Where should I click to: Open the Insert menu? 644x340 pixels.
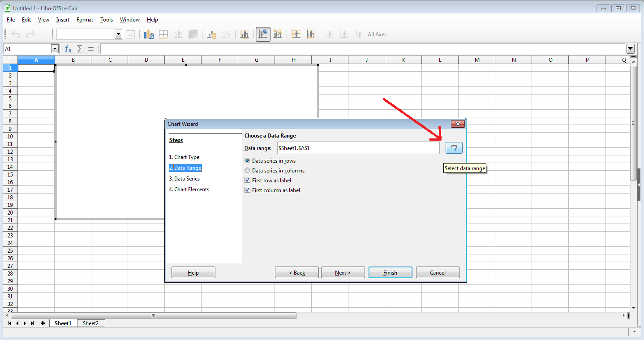coord(63,20)
